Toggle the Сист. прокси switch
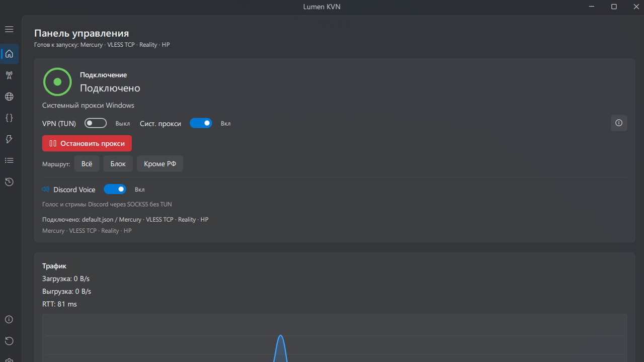 201,123
